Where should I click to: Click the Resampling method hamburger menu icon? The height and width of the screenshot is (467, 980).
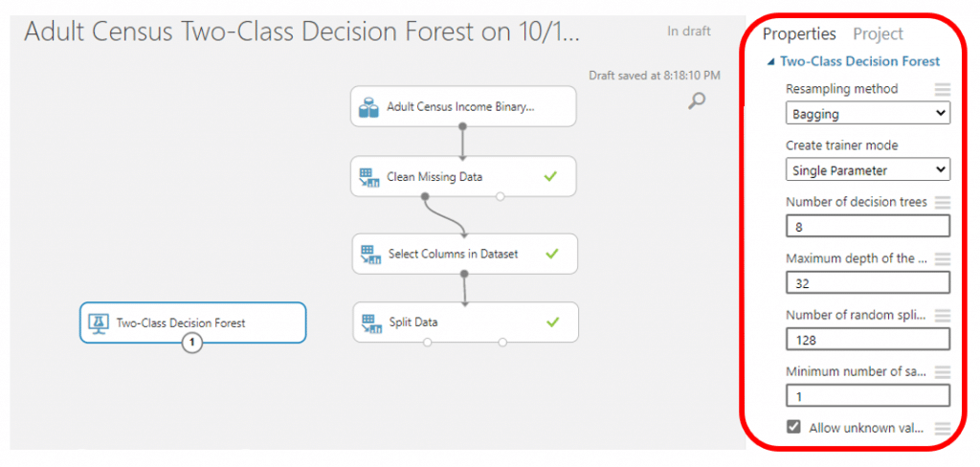click(942, 89)
